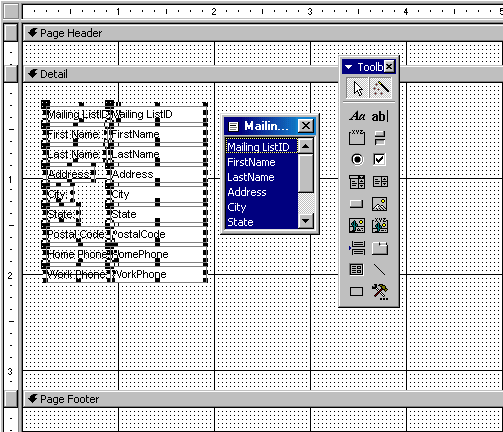
Task: Click the Page Footer section bar
Action: 263,399
